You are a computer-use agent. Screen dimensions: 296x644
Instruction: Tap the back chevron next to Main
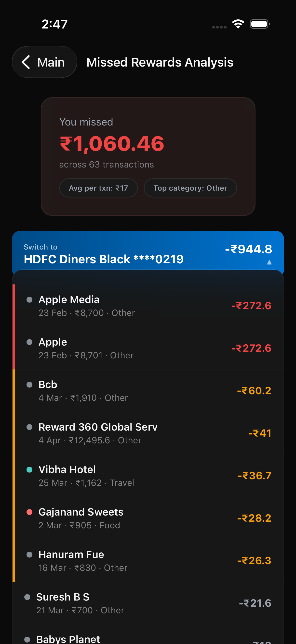[x=26, y=62]
